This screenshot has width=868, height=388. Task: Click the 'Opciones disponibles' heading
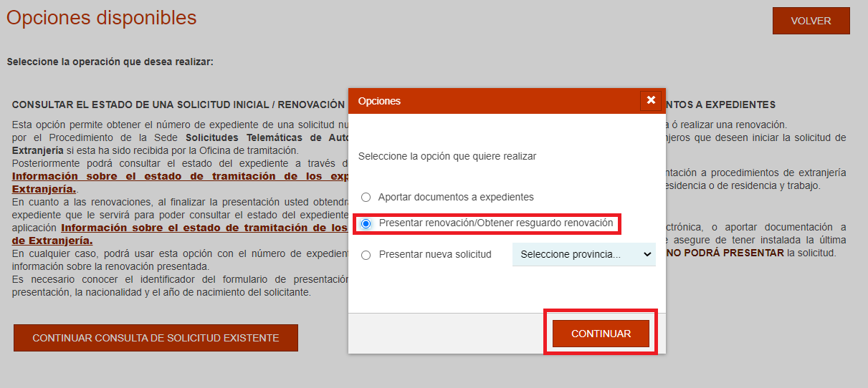point(101,18)
